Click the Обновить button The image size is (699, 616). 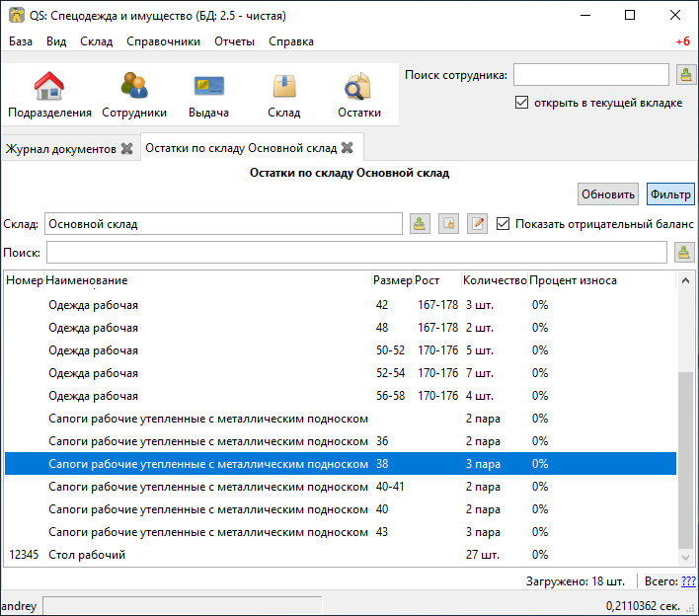[x=608, y=194]
